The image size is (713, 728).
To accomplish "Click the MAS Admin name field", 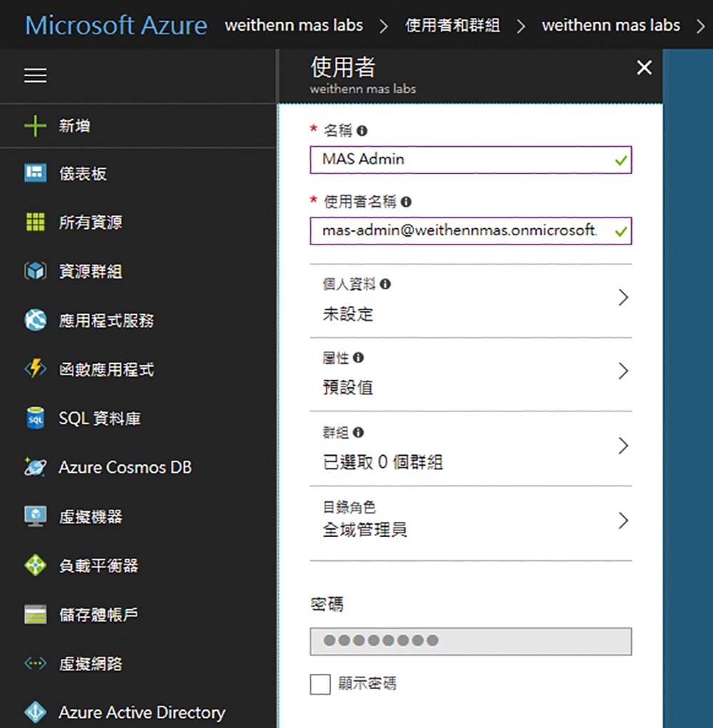I will pos(471,160).
